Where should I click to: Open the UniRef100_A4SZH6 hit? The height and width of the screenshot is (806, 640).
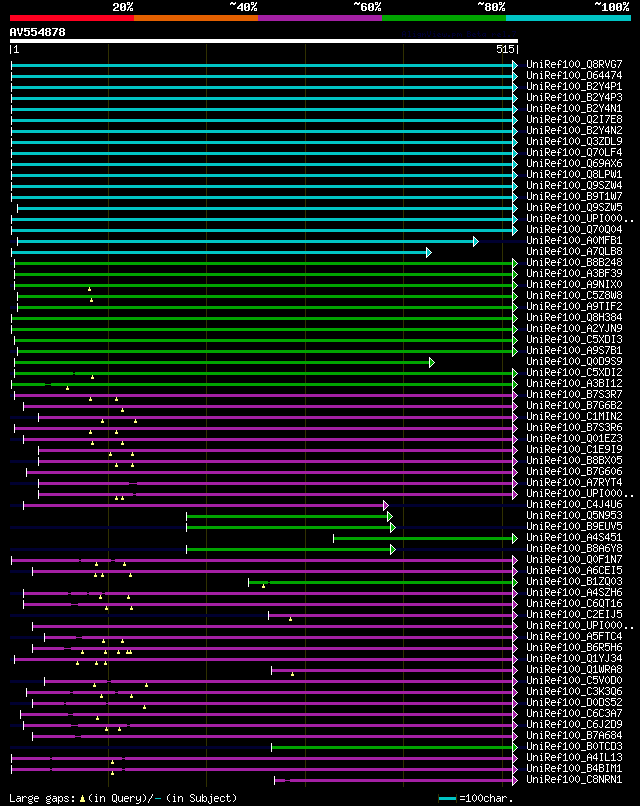[x=574, y=593]
